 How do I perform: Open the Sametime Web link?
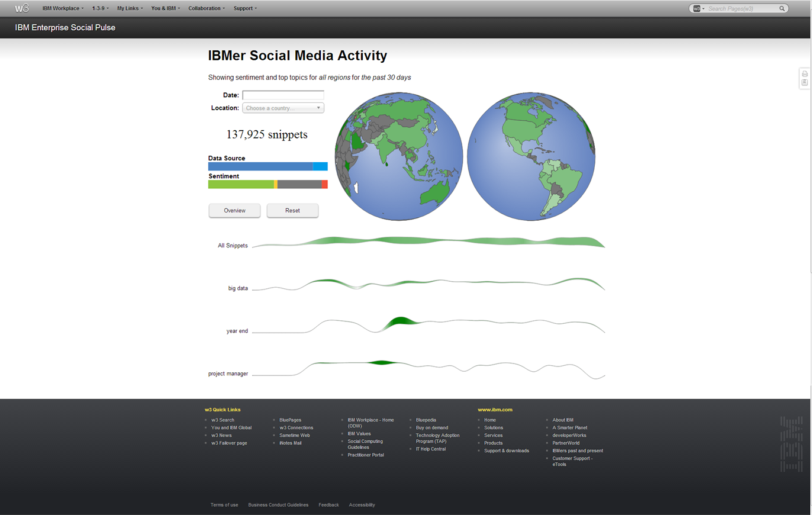(294, 435)
